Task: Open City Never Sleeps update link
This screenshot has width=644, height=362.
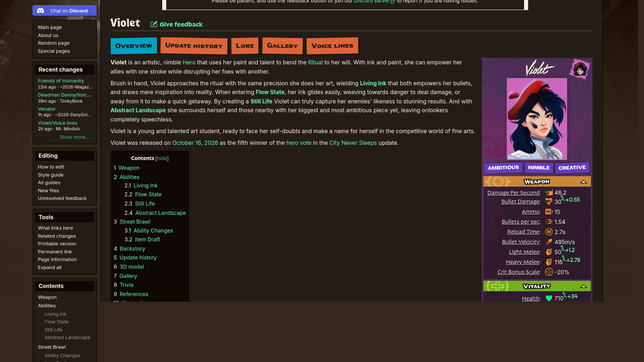Action: 353,143
